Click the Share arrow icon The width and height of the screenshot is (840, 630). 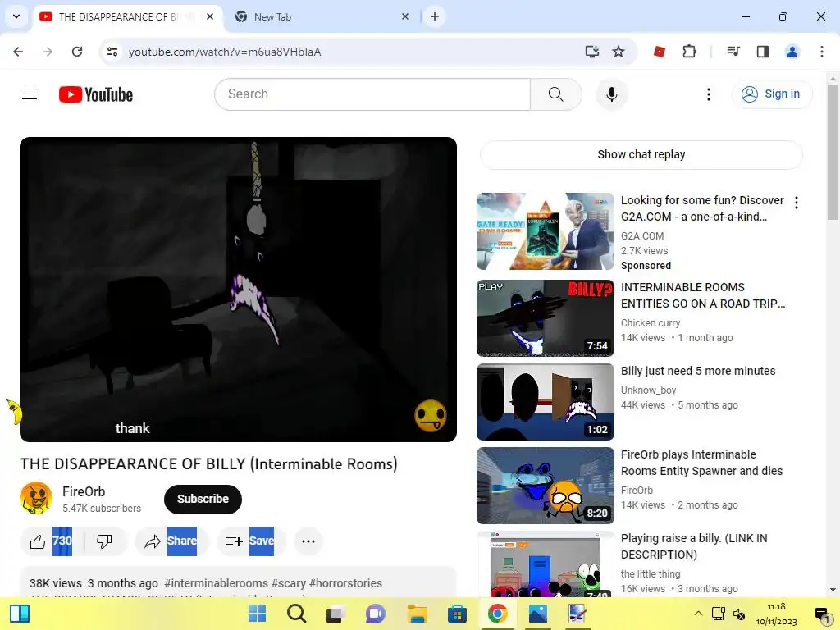[x=152, y=541]
